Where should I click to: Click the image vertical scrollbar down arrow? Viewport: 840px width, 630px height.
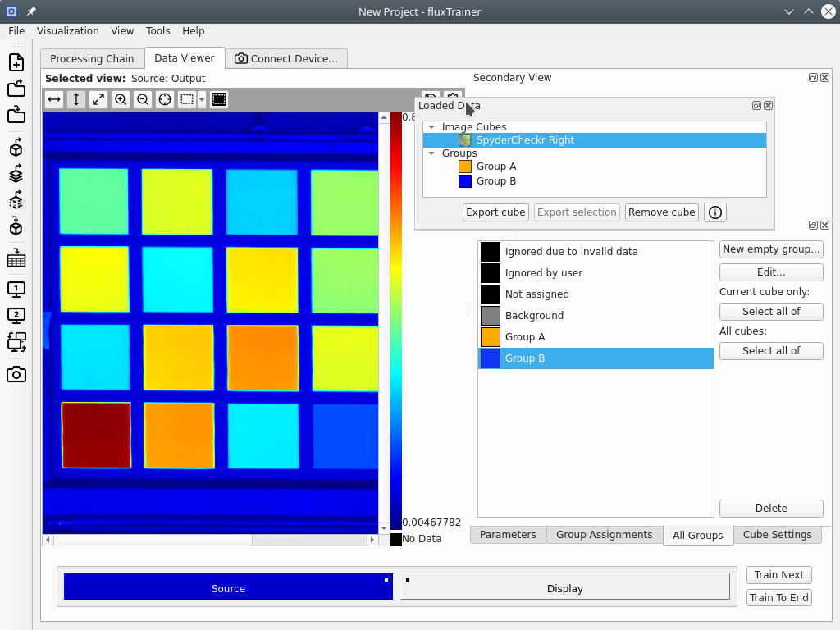coord(384,528)
